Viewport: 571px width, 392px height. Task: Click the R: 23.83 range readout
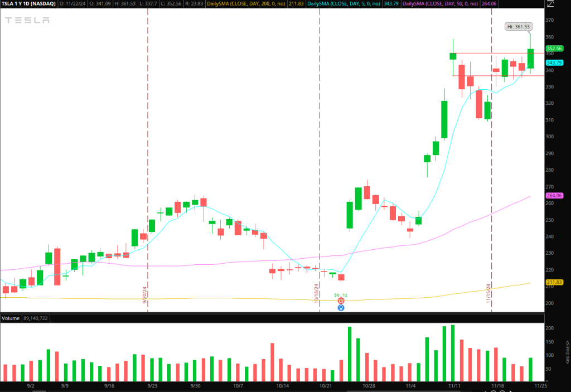(x=194, y=4)
